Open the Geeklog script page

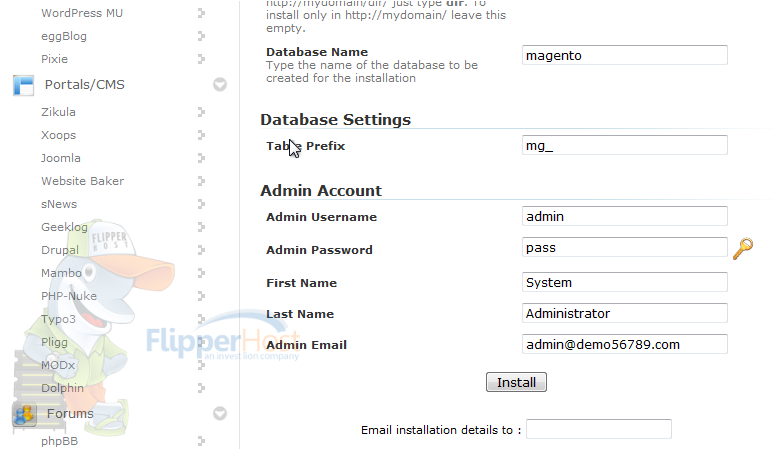(64, 227)
